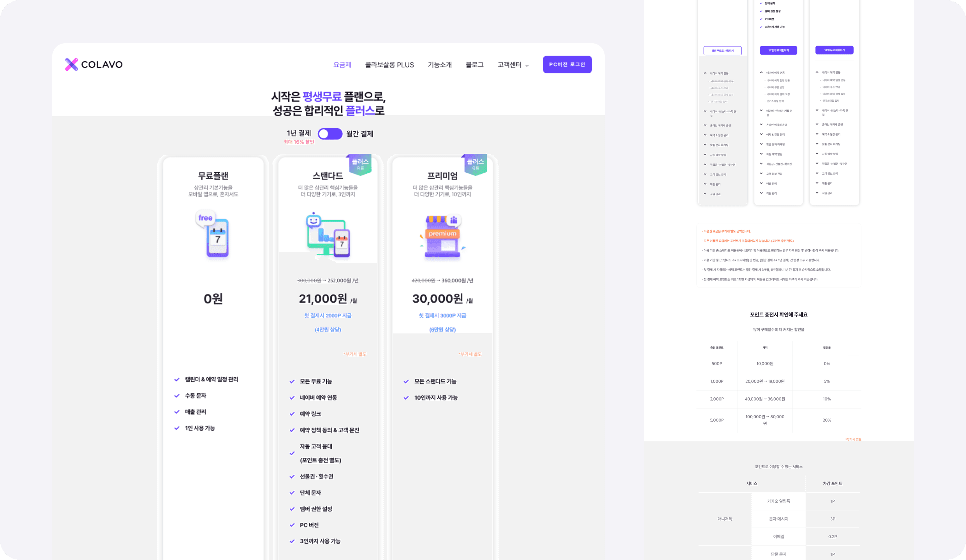This screenshot has width=966, height=560.
Task: Click the premium storefront illustration
Action: 442,237
